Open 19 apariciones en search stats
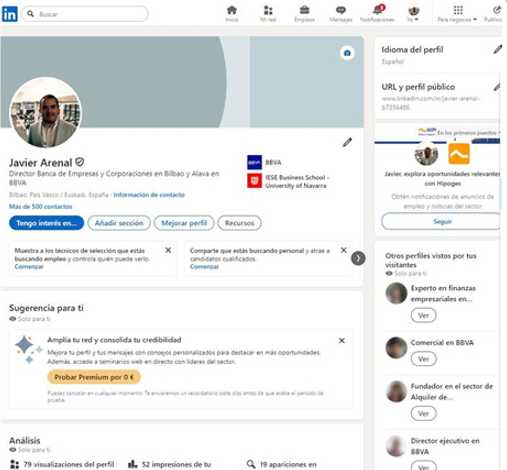The width and height of the screenshot is (507, 470). 288,464
